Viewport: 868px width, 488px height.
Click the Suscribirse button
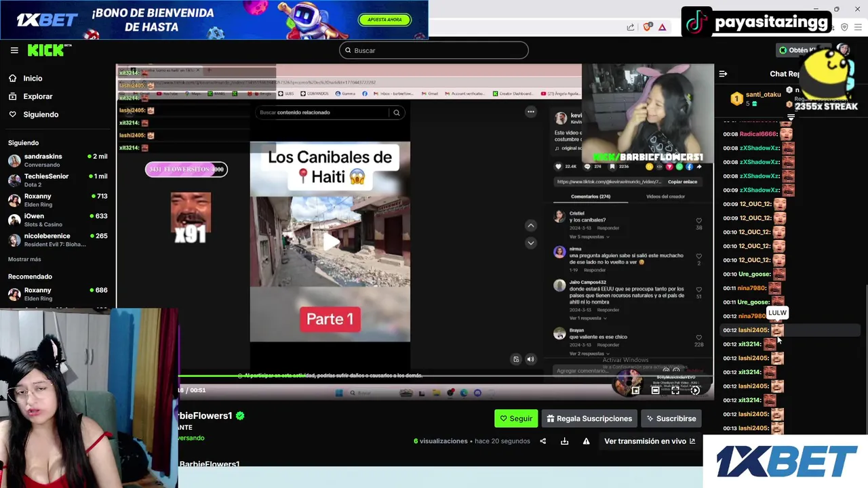click(x=671, y=418)
